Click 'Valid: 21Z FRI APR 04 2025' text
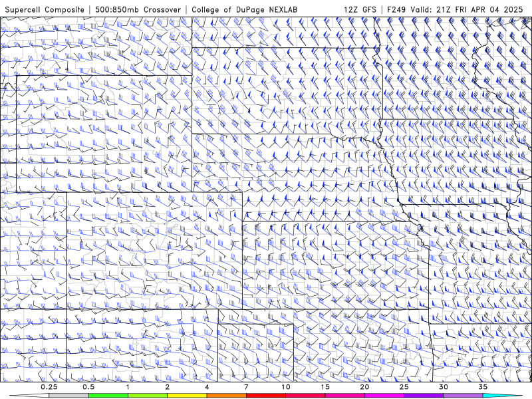 [x=467, y=10]
